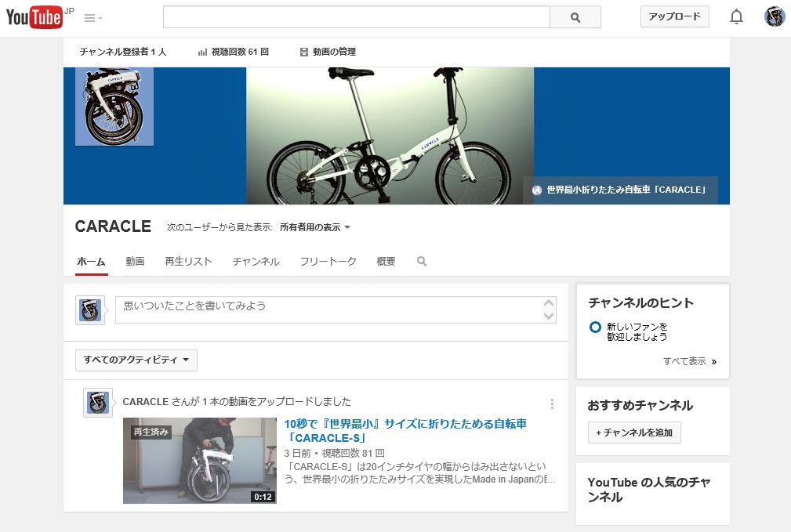Click チャンネル登録者 1 人

tap(122, 52)
